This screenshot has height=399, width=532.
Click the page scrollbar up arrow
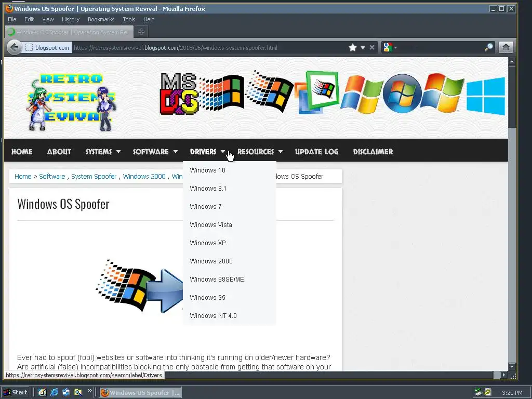pos(512,61)
